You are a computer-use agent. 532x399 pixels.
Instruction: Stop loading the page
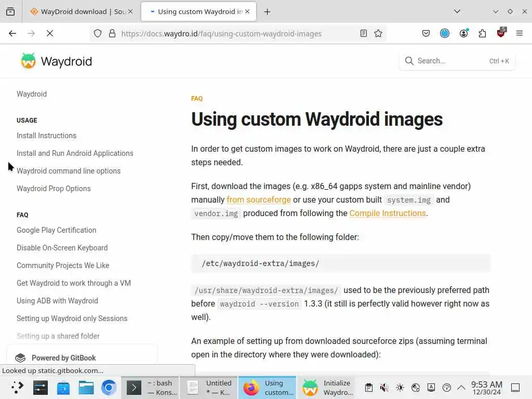50,33
